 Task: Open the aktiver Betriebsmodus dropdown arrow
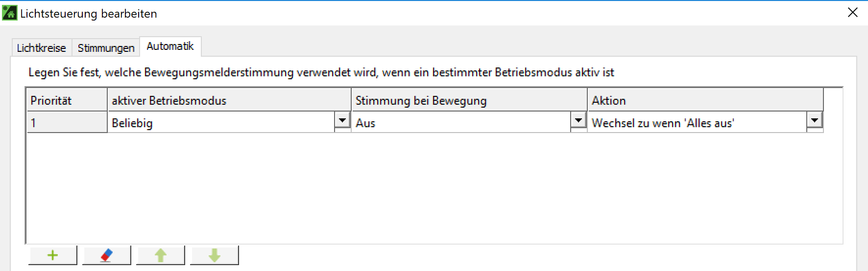pos(342,120)
